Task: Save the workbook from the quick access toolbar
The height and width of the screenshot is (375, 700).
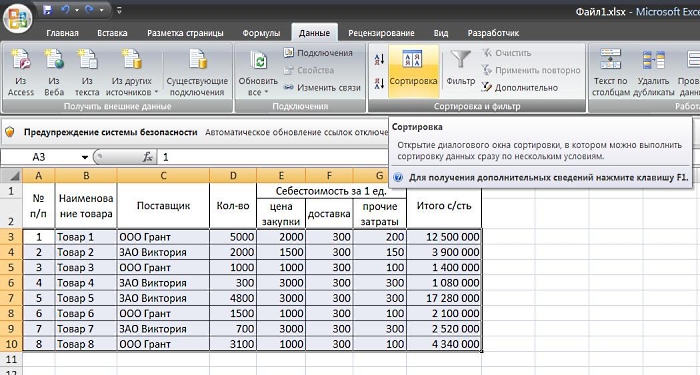Action: coord(47,10)
